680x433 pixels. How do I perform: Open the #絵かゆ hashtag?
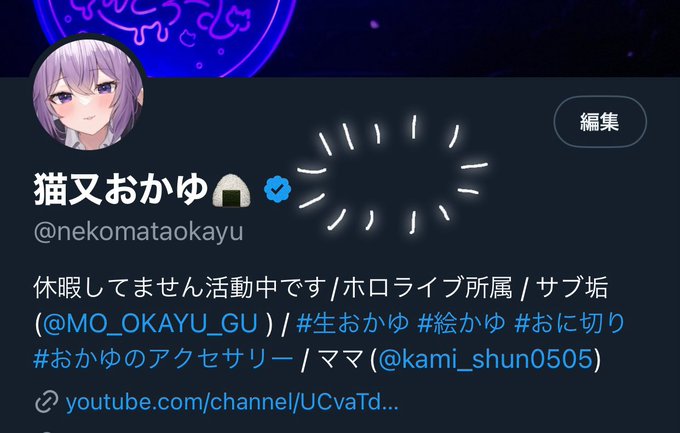tap(461, 324)
